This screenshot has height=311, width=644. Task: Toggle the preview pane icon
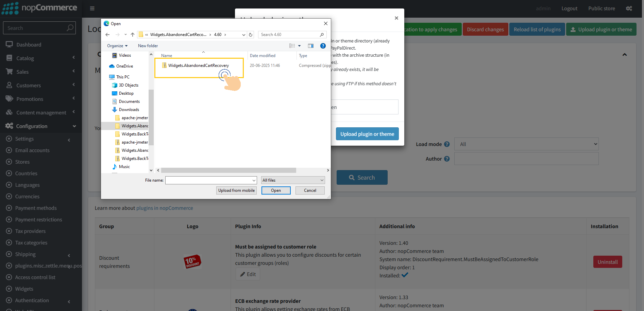(x=310, y=46)
